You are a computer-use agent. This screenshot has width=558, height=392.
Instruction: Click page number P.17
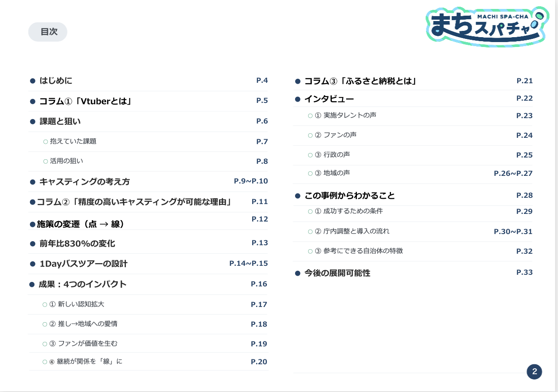[x=259, y=305]
